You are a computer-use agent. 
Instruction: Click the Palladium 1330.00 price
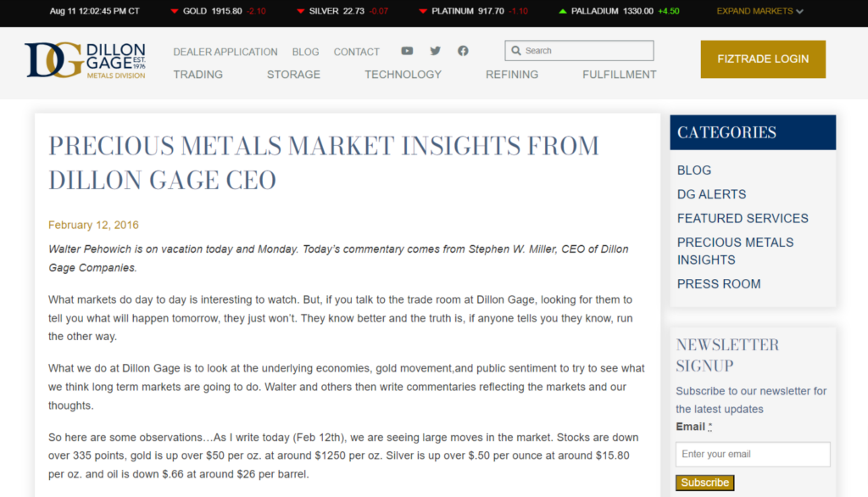click(637, 11)
